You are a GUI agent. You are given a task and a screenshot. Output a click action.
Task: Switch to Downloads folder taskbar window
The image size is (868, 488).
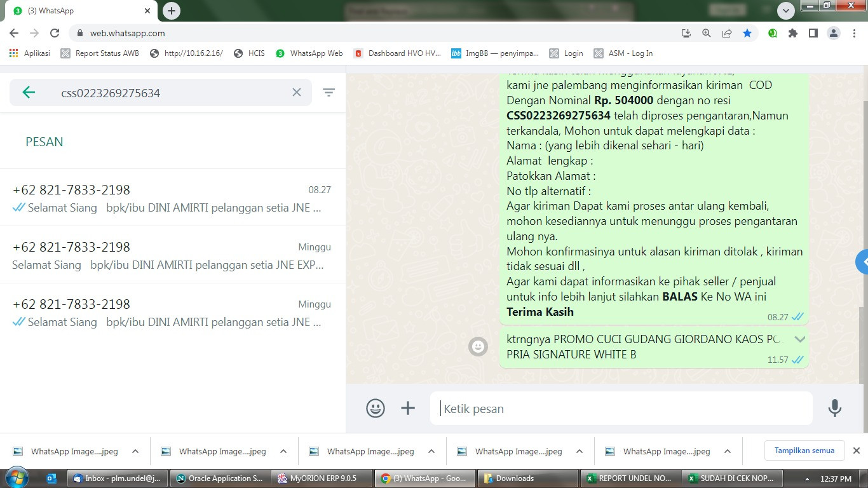(527, 478)
